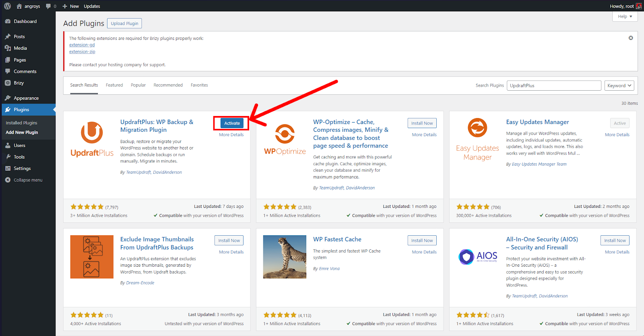644x336 pixels.
Task: Open the Brizy sidebar menu
Action: pyautogui.click(x=19, y=83)
